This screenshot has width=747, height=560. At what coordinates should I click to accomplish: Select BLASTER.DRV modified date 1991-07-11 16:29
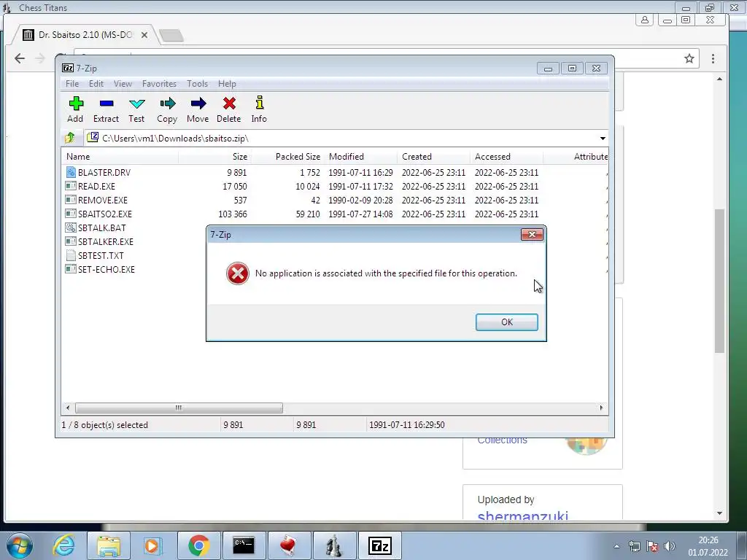(x=360, y=172)
